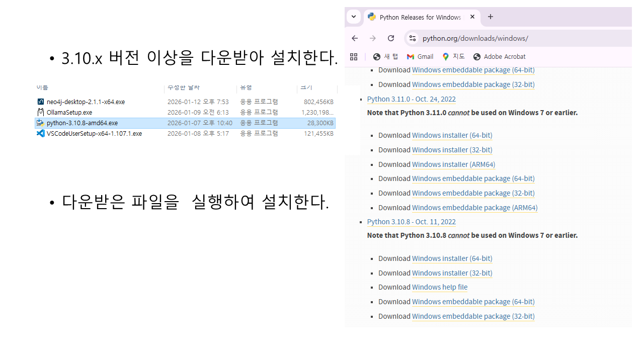This screenshot has height=362, width=644.
Task: Download Python 3.10.8 Windows installer (64-bit)
Action: pos(452,258)
